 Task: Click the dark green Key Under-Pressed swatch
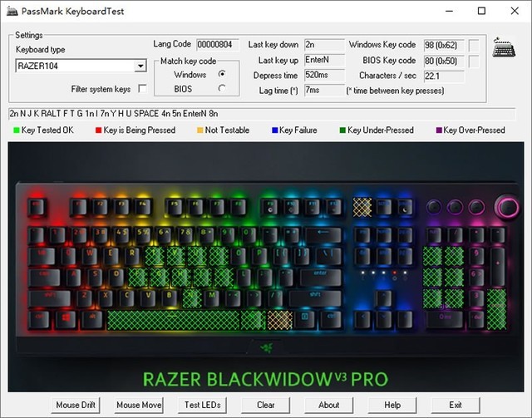coord(342,130)
